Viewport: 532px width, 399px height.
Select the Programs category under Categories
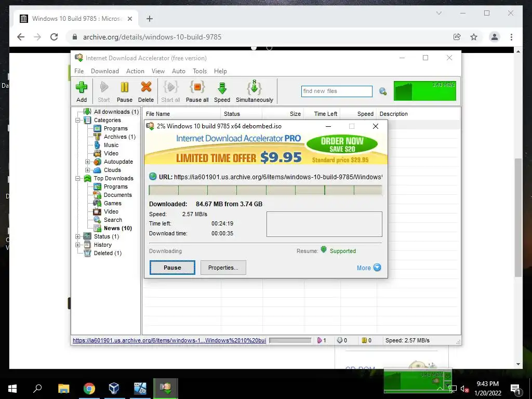point(116,128)
